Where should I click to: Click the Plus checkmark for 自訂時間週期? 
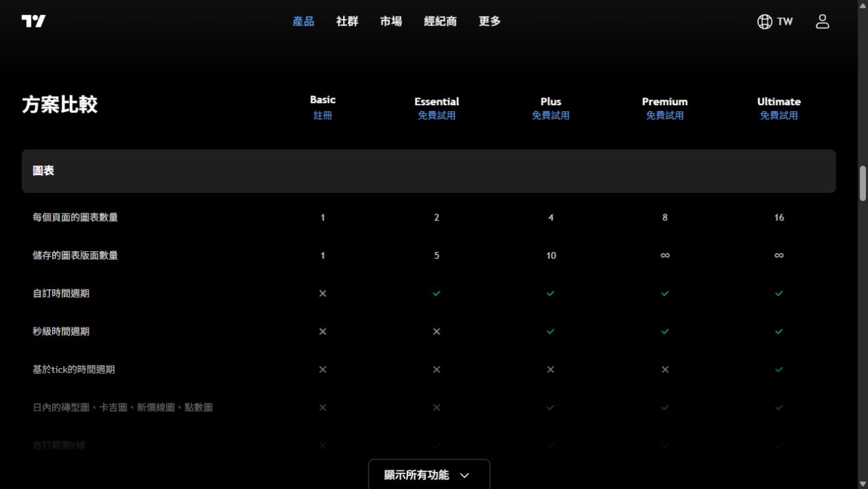pos(550,293)
